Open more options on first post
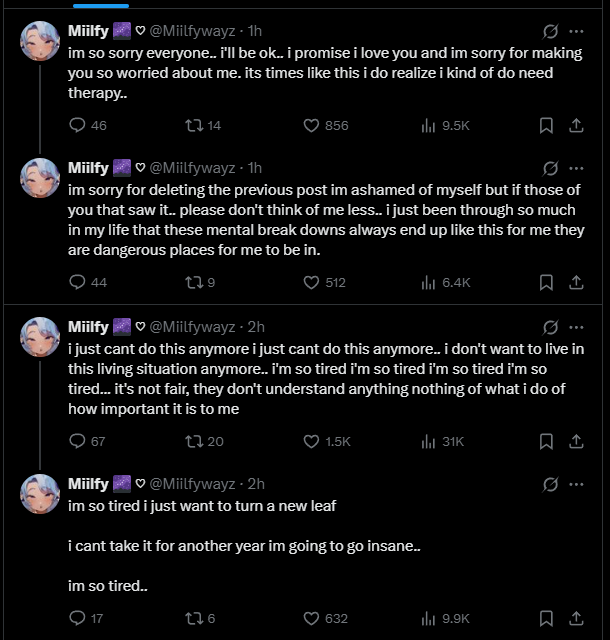The image size is (610, 640). pos(576,31)
